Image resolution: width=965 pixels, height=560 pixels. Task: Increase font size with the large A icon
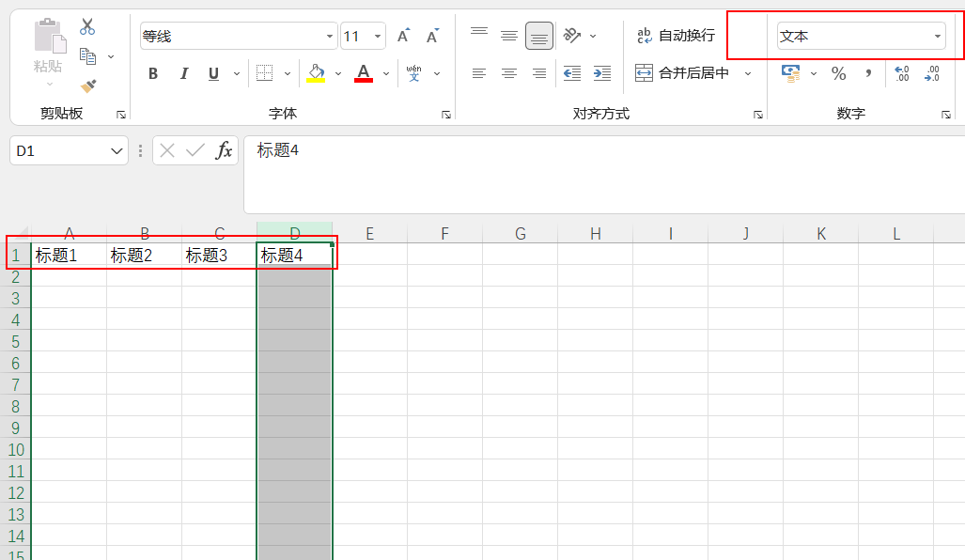(x=403, y=36)
